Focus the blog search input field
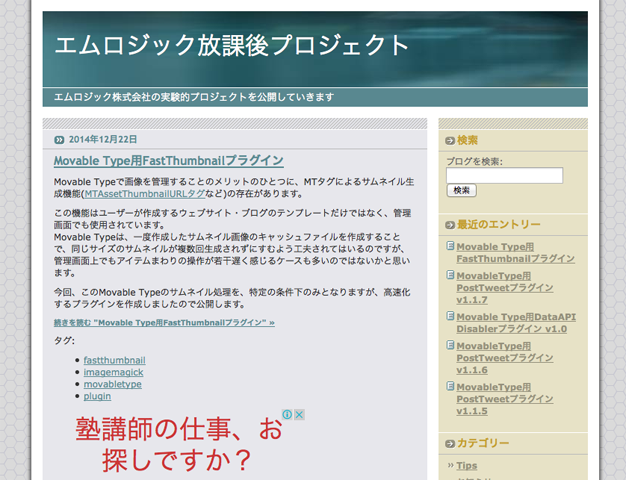This screenshot has height=480, width=626. (x=504, y=176)
